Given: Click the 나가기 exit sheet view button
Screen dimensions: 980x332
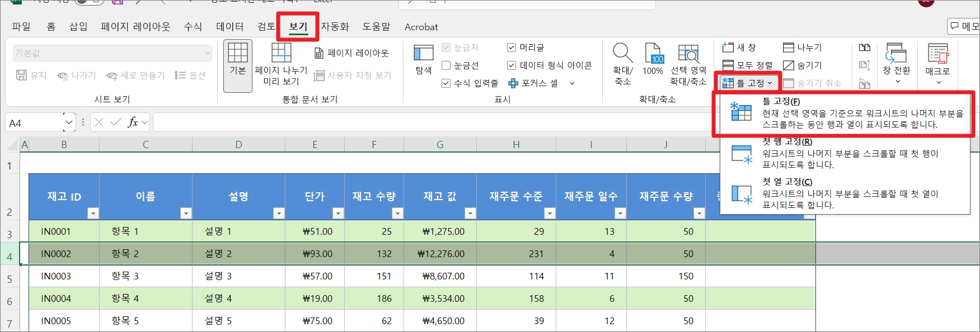Looking at the screenshot, I should point(77,75).
